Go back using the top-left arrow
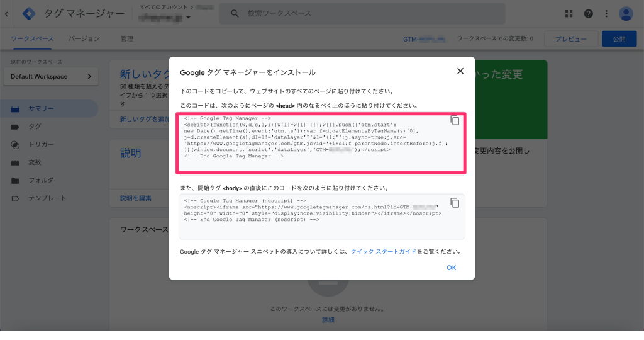This screenshot has width=644, height=340. click(x=8, y=14)
